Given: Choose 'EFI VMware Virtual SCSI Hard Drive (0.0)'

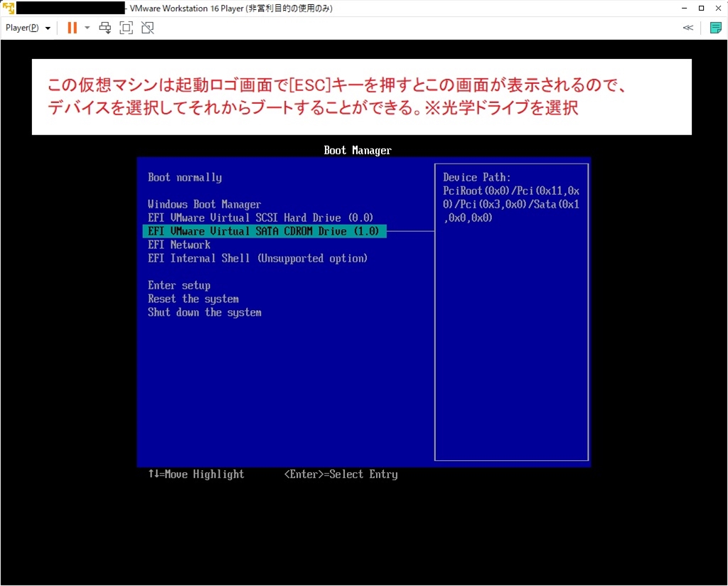Looking at the screenshot, I should coord(260,218).
